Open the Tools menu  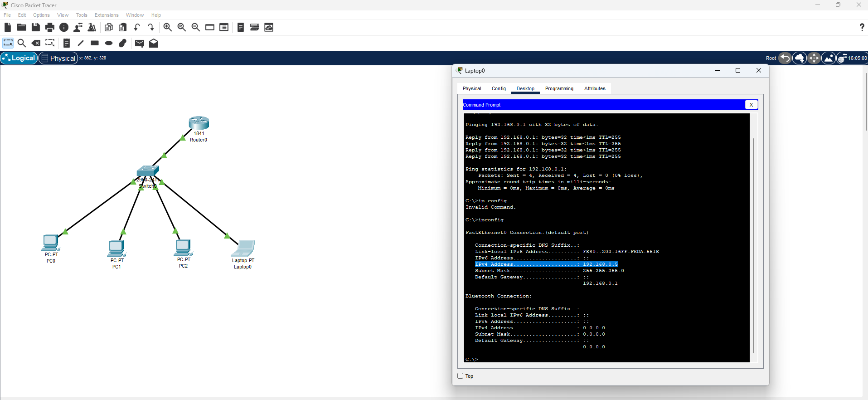82,15
